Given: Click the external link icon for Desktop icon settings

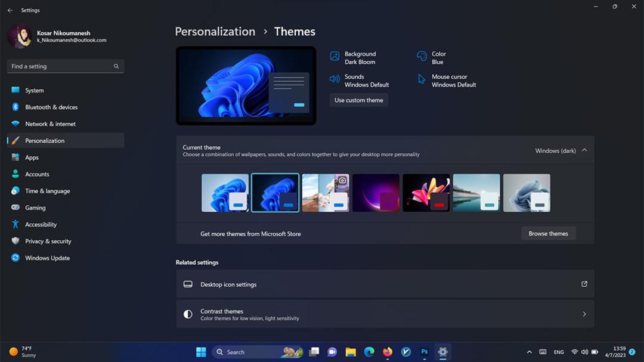Looking at the screenshot, I should (584, 284).
